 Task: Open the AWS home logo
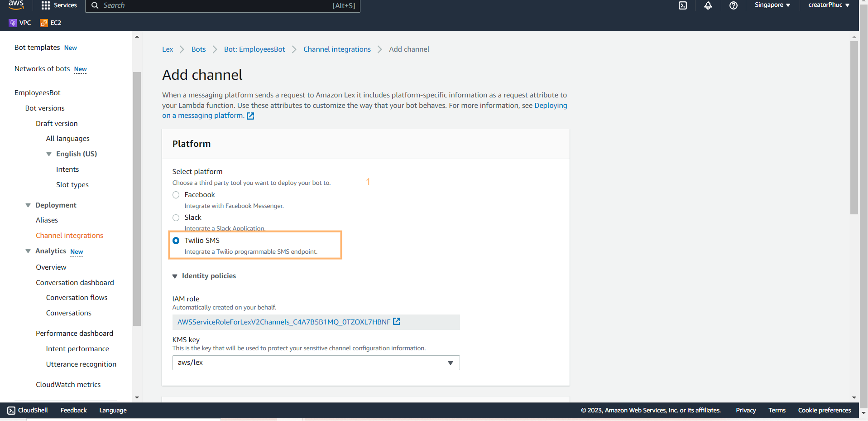tap(16, 5)
